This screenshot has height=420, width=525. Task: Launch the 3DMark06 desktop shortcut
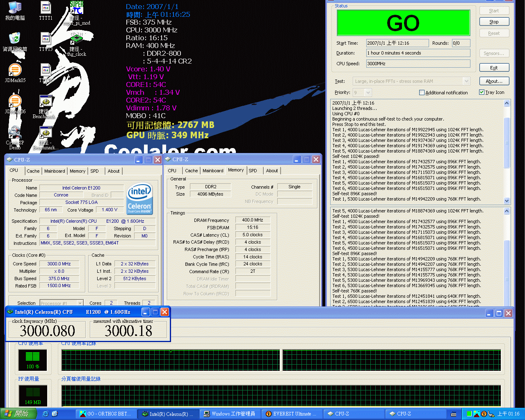(15, 104)
